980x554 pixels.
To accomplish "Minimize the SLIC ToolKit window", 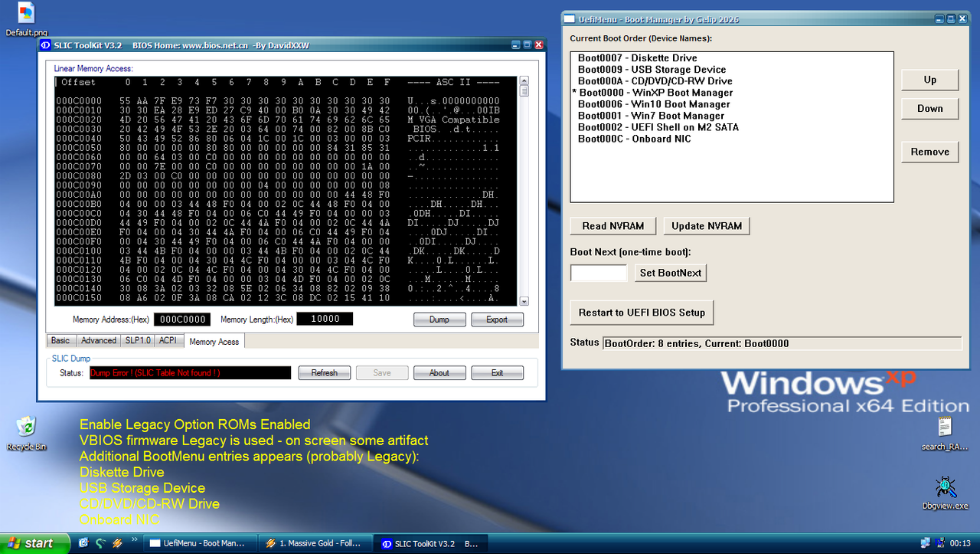I will point(516,45).
